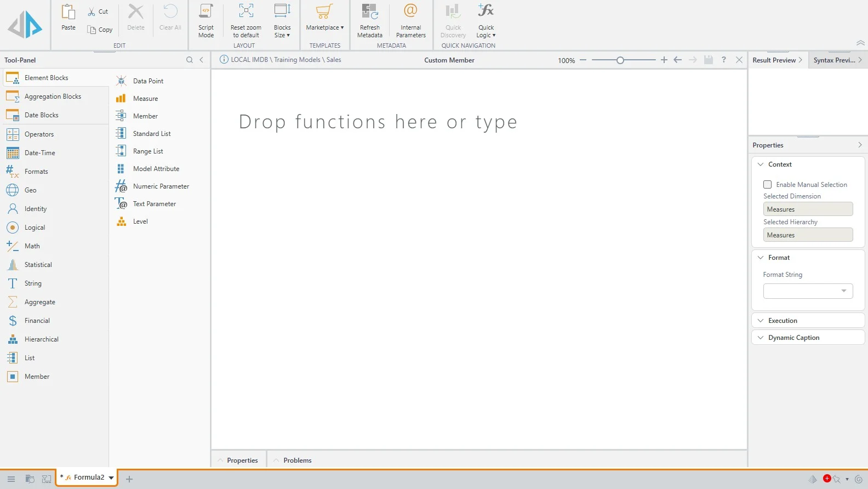The width and height of the screenshot is (868, 489).
Task: Open the Identity function category
Action: point(55,209)
